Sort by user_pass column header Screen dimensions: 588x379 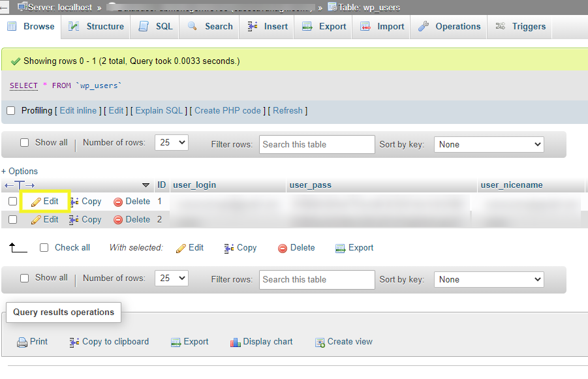(311, 185)
